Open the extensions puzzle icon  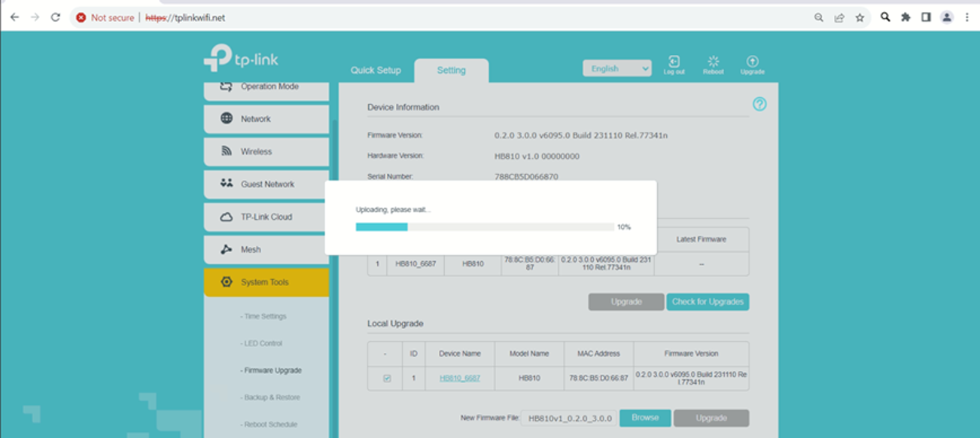pyautogui.click(x=905, y=17)
